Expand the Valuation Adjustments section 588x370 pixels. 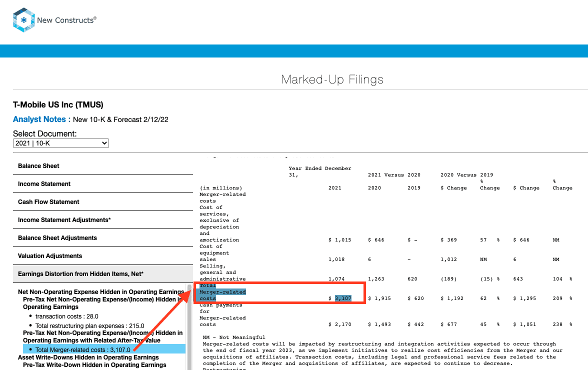[x=103, y=256]
